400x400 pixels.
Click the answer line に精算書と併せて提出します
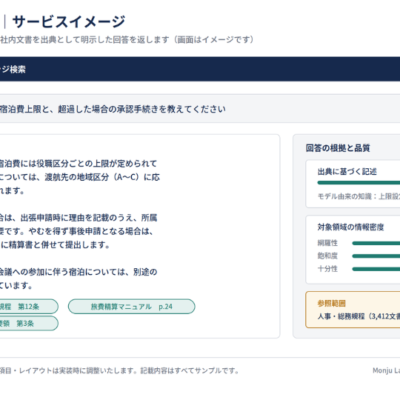coord(55,245)
